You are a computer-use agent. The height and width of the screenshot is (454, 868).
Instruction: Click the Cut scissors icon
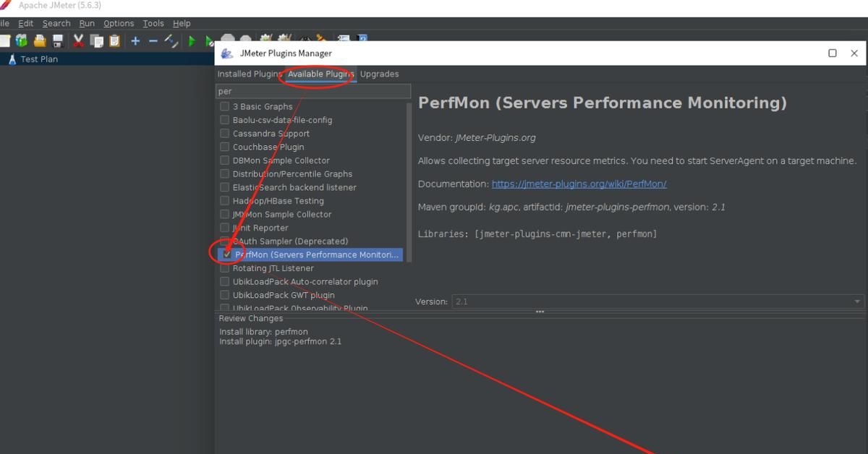point(78,41)
